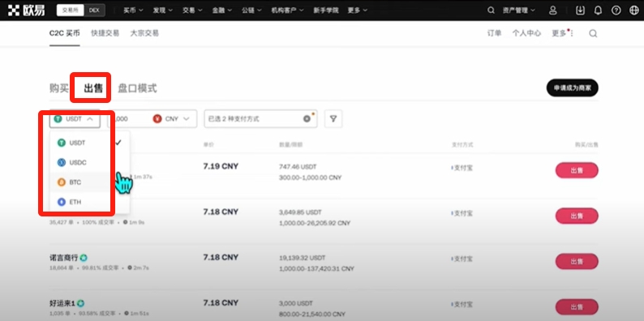Switch to the 购买 tab
Image resolution: width=644 pixels, height=321 pixels.
pyautogui.click(x=59, y=88)
